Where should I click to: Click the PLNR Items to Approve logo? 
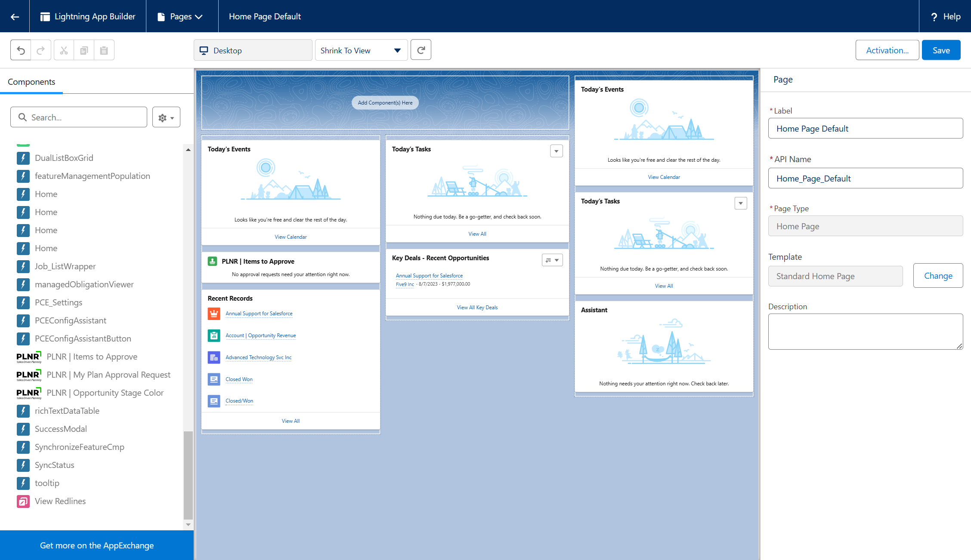(28, 357)
